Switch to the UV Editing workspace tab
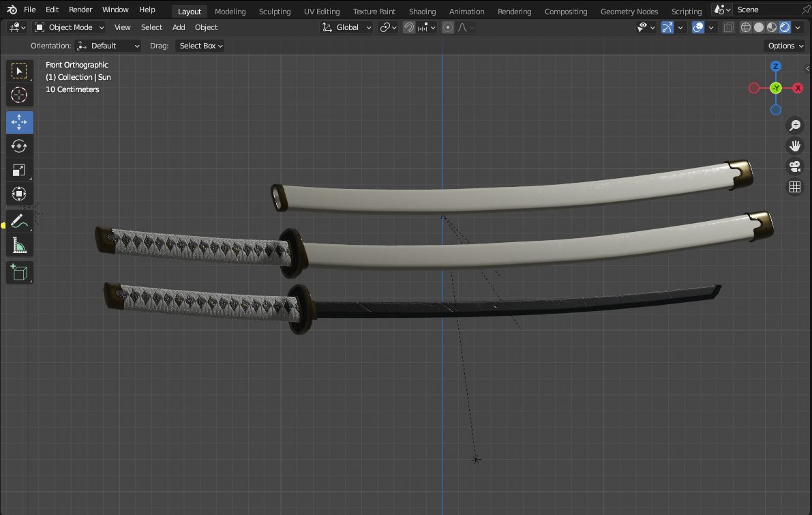 tap(322, 12)
